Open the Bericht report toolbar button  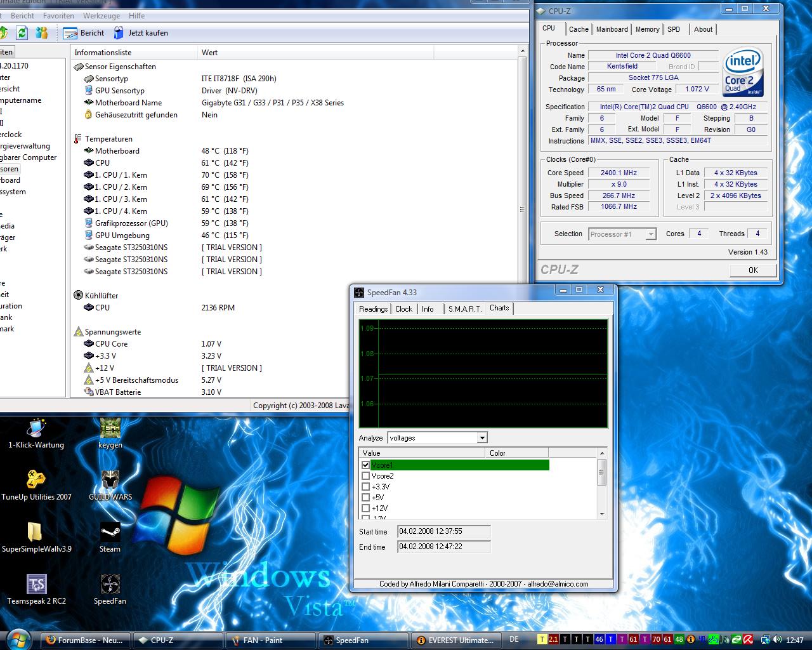84,32
